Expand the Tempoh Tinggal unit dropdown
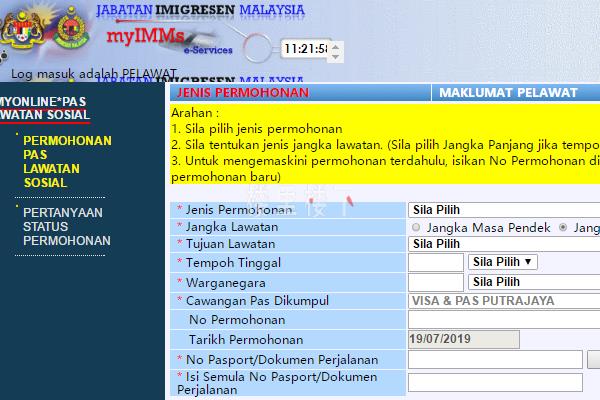The height and width of the screenshot is (400, 600). pos(502,262)
